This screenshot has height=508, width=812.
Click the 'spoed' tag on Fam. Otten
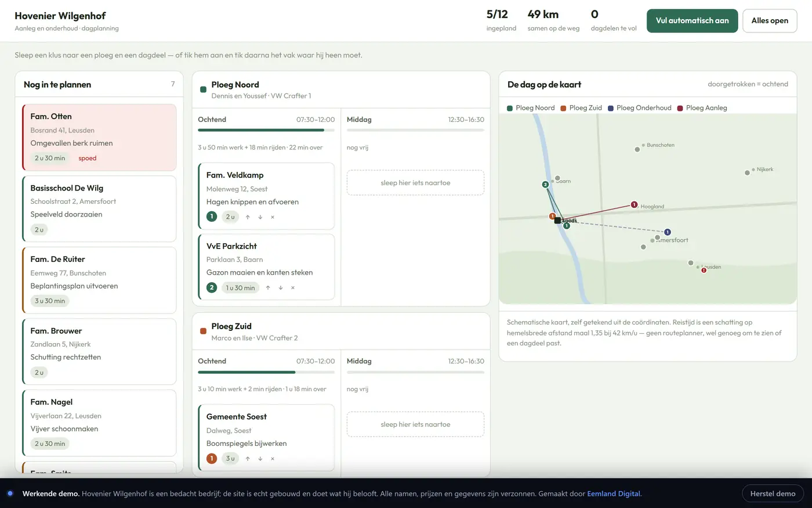pyautogui.click(x=88, y=158)
